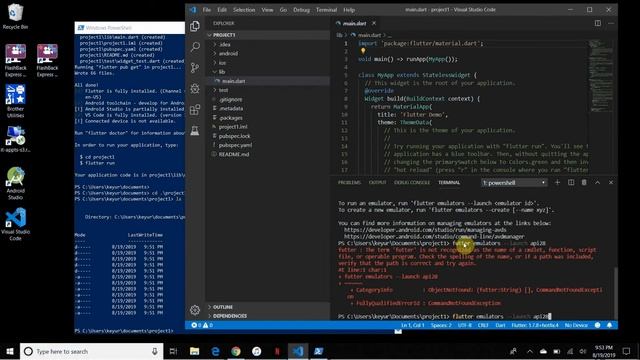
Task: Click No Device in status bar
Action: (x=576, y=325)
